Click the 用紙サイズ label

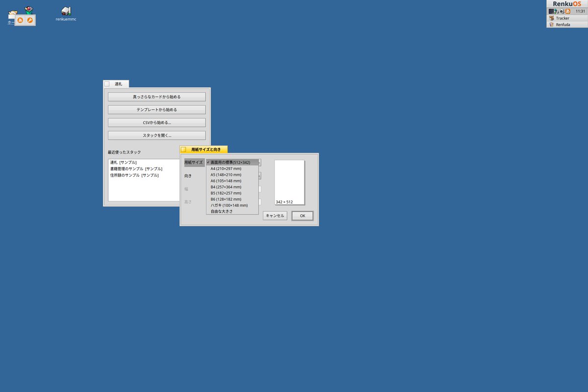(x=194, y=162)
